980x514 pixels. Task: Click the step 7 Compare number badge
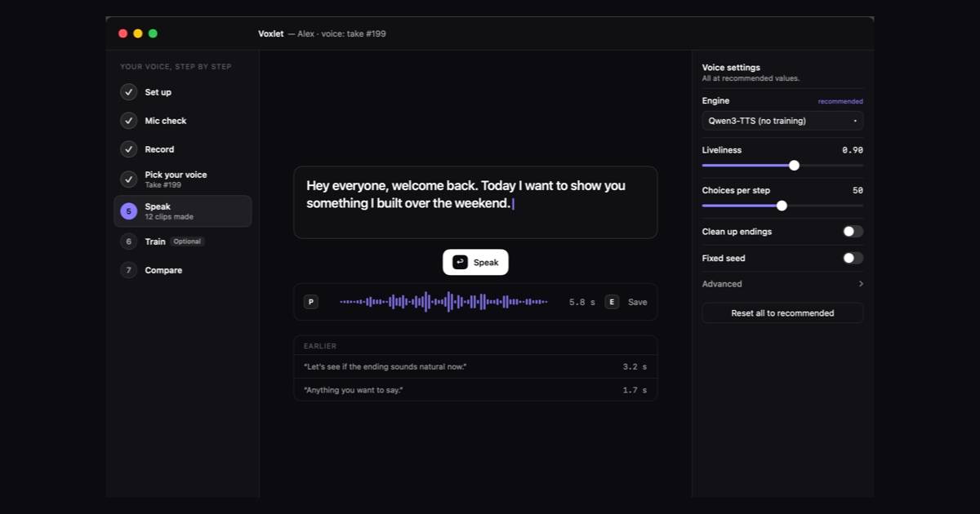coord(128,270)
